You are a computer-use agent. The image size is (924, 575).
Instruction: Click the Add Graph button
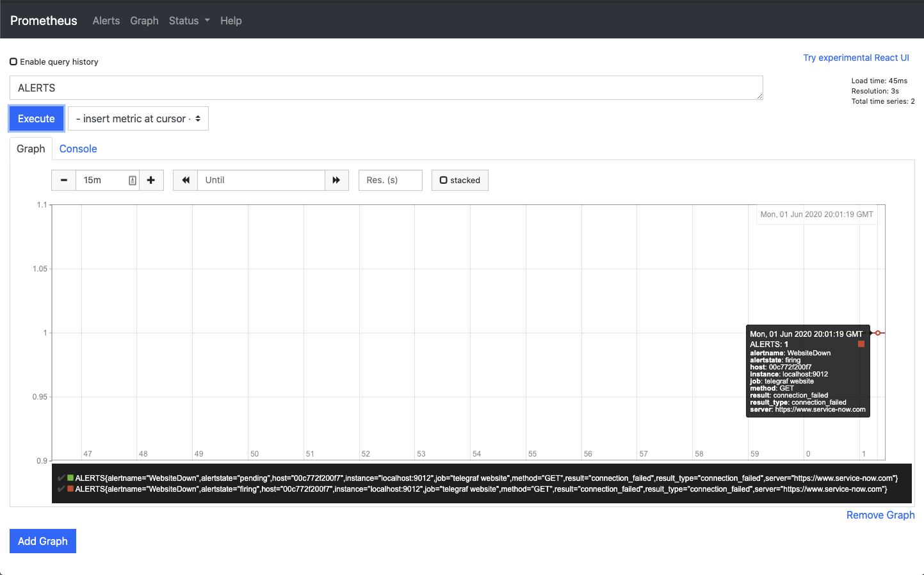[x=42, y=540]
